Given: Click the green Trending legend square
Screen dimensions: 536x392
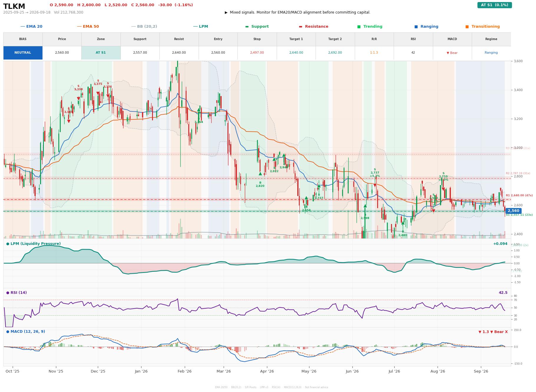Looking at the screenshot, I should click(359, 27).
